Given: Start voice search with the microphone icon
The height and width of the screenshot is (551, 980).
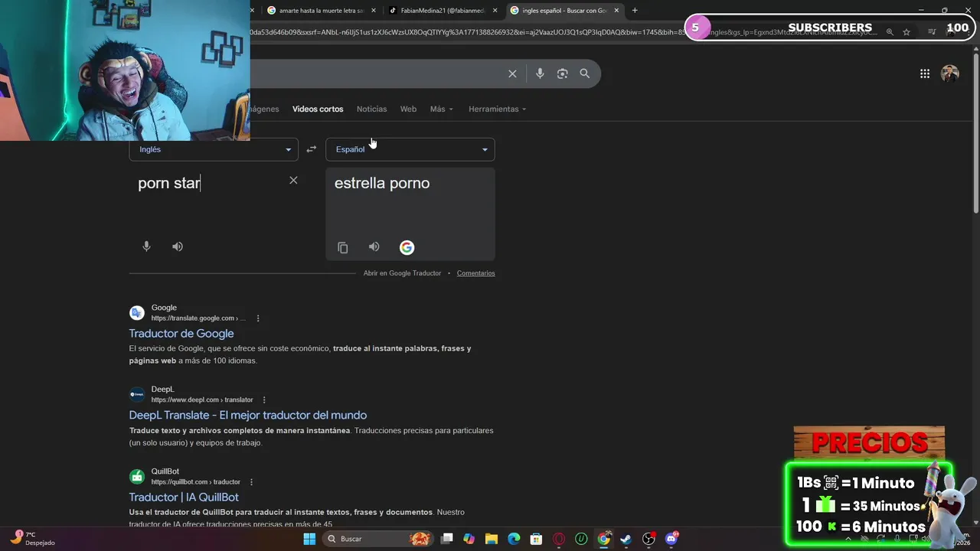Looking at the screenshot, I should coord(540,73).
